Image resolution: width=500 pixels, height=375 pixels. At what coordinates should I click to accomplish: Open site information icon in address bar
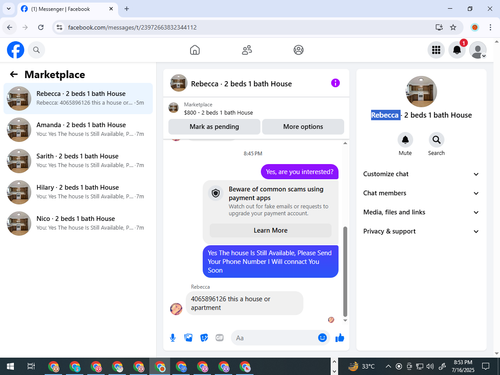tap(59, 27)
